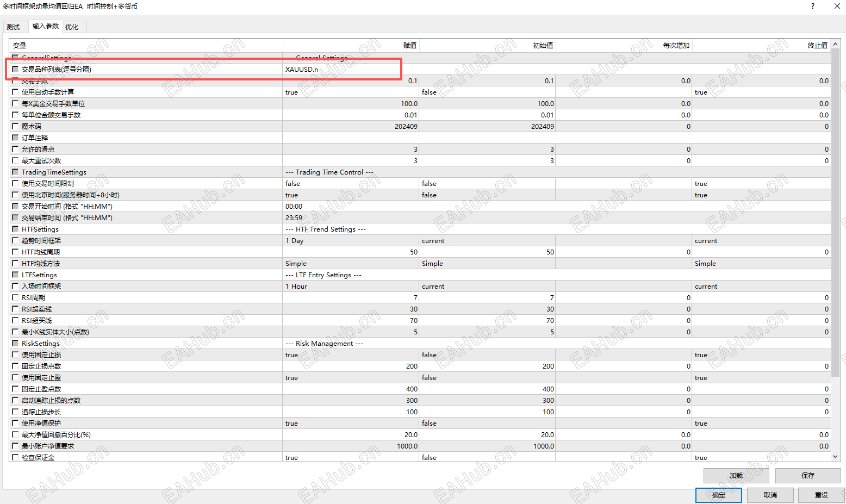Click the 赋值 column header
The width and height of the screenshot is (846, 504).
click(x=351, y=46)
